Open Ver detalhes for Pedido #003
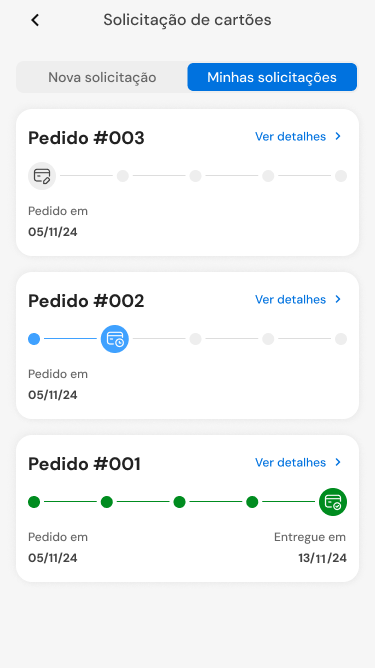This screenshot has height=668, width=375. pos(291,136)
